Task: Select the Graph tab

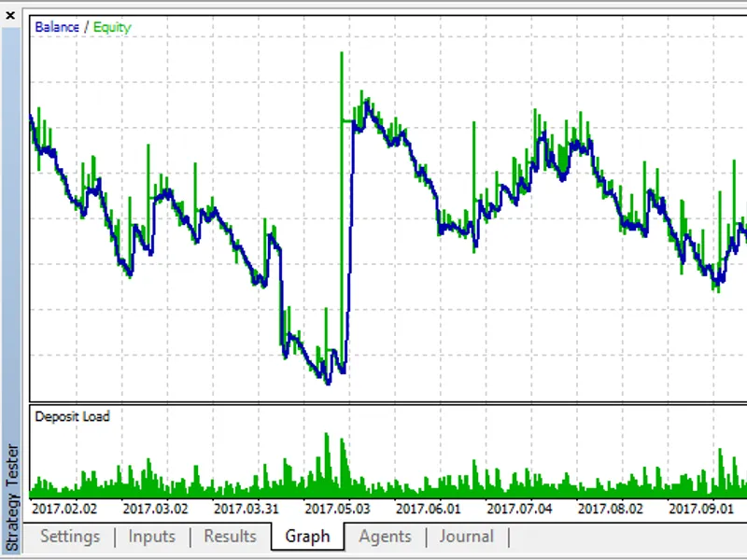Action: click(307, 537)
